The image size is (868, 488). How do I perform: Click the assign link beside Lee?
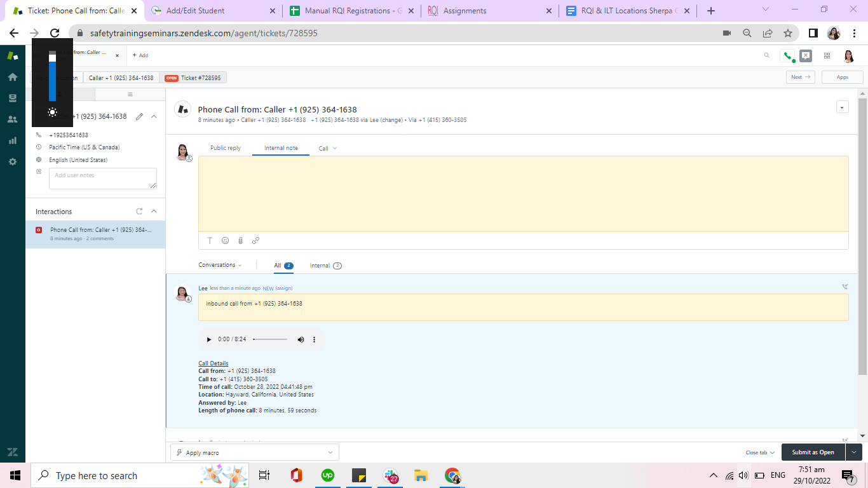click(284, 288)
